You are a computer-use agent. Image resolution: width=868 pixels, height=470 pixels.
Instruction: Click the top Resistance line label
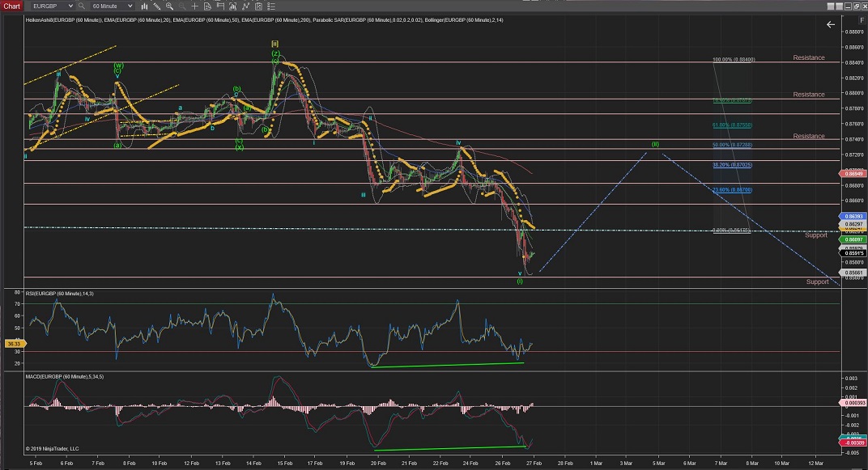(x=809, y=57)
